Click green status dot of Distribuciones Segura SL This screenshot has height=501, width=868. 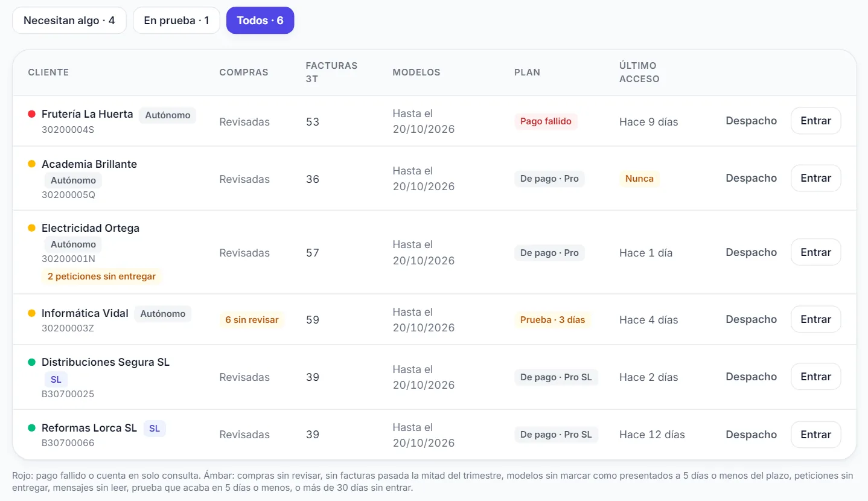coord(32,362)
